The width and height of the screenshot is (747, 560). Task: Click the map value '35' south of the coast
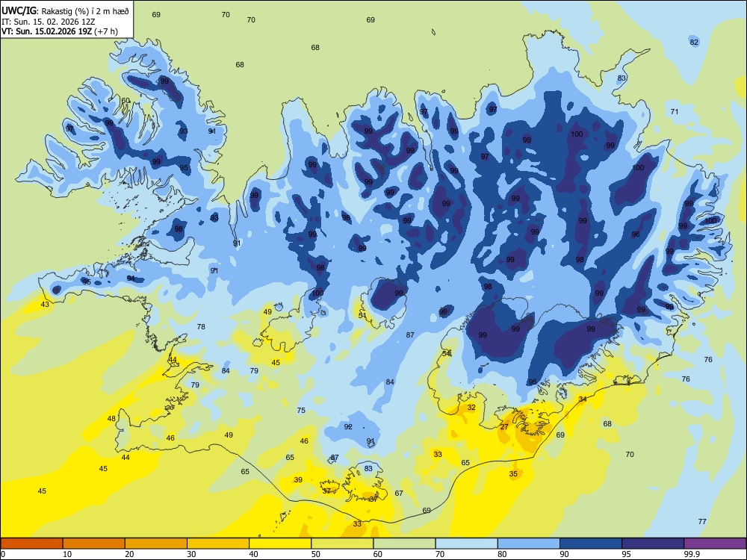coord(513,474)
